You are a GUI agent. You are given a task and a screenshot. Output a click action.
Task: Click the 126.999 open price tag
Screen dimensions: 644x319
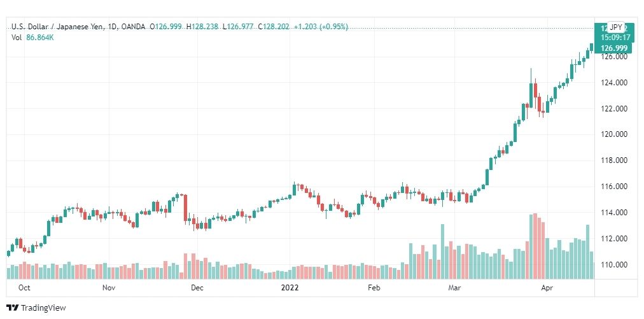(613, 48)
